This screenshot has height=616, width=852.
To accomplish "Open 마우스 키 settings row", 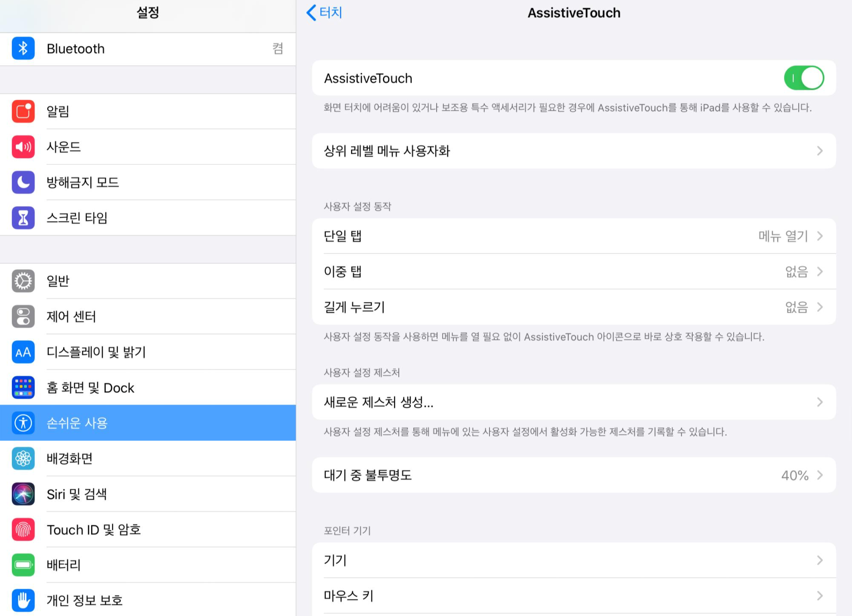I will pos(573,596).
